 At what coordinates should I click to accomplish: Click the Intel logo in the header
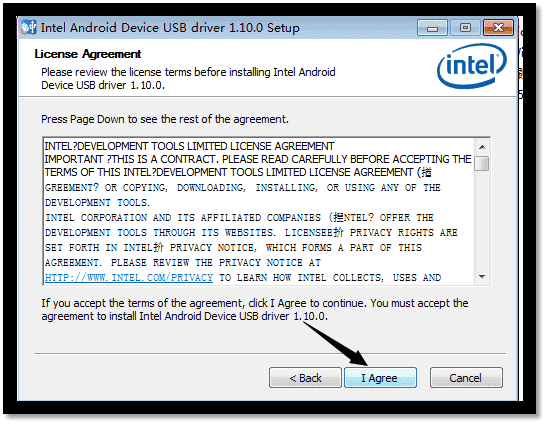coord(472,65)
